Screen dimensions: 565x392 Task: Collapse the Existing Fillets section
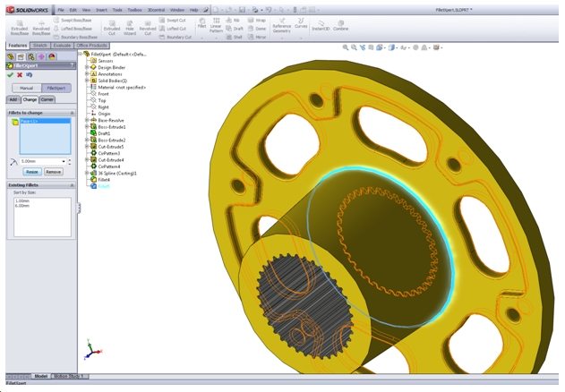71,184
